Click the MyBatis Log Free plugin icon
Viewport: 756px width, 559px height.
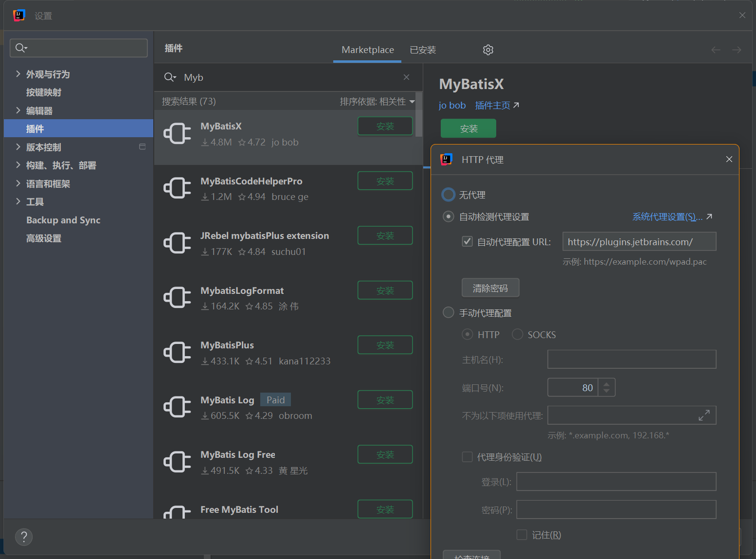point(177,462)
